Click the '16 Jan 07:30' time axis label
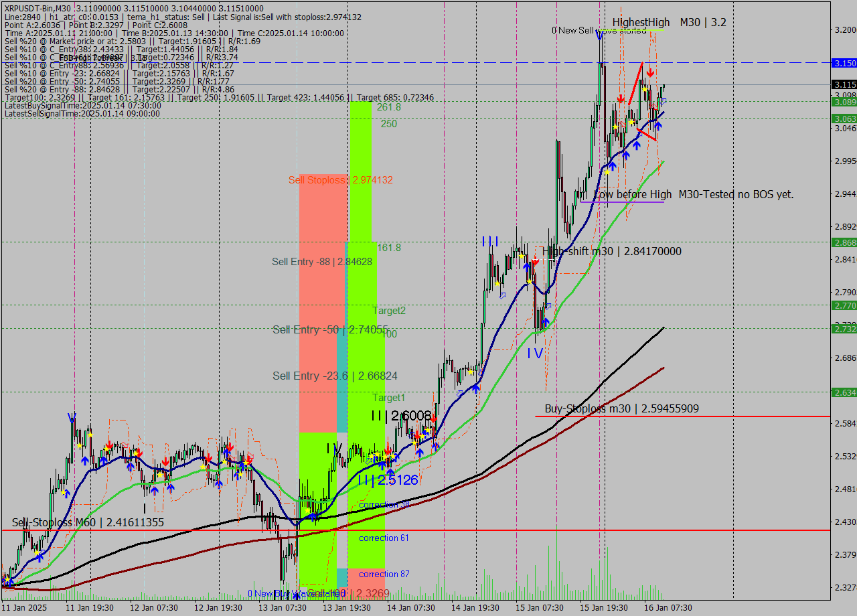The width and height of the screenshot is (857, 616). coord(668,608)
